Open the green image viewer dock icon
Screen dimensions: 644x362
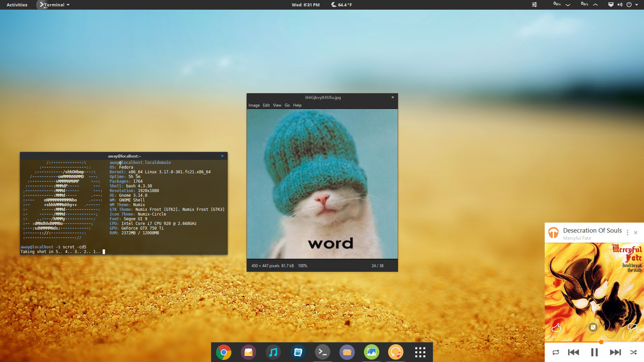[x=372, y=352]
